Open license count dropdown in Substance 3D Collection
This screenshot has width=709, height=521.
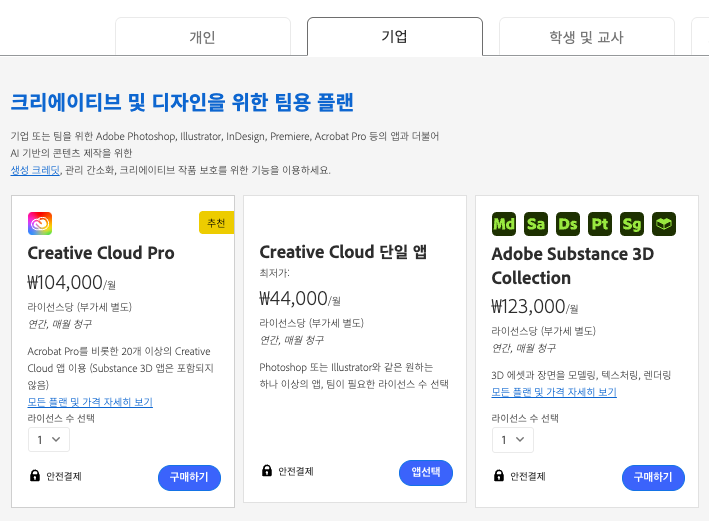click(513, 440)
